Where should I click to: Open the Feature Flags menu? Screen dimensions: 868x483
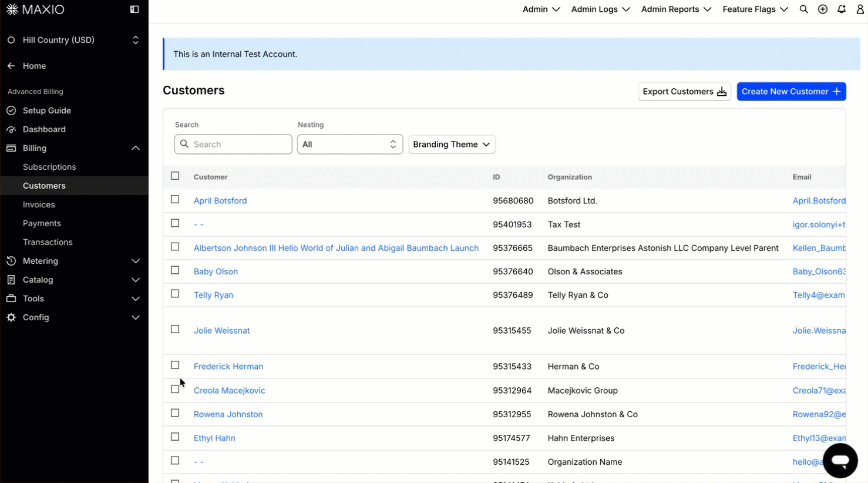[755, 9]
